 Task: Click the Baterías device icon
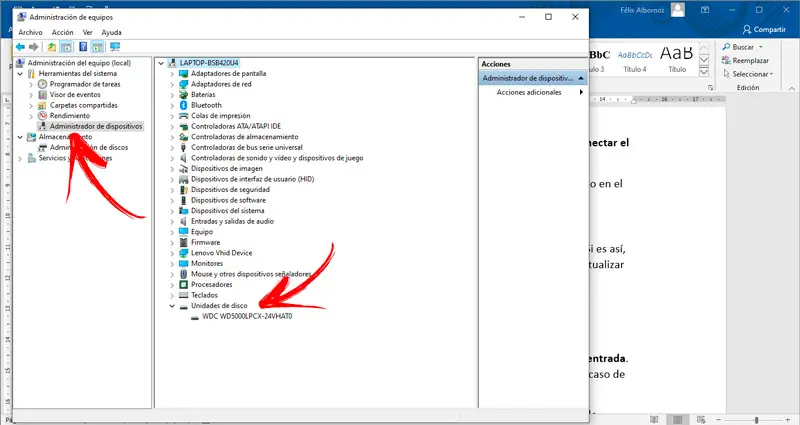pos(184,95)
